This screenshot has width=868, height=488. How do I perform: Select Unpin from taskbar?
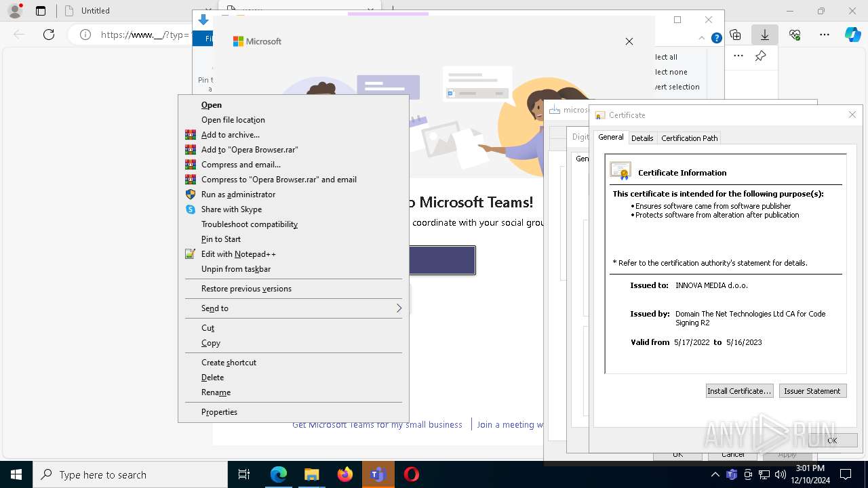click(x=294, y=269)
